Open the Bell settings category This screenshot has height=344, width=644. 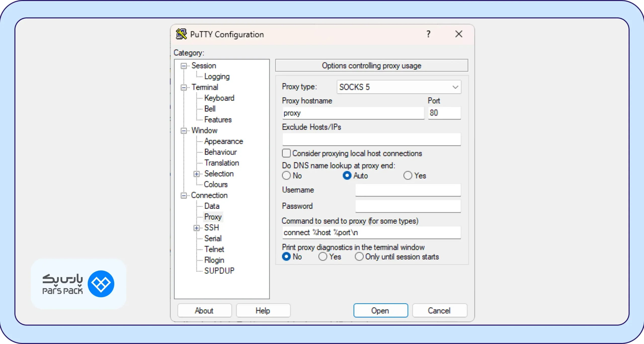click(x=210, y=109)
